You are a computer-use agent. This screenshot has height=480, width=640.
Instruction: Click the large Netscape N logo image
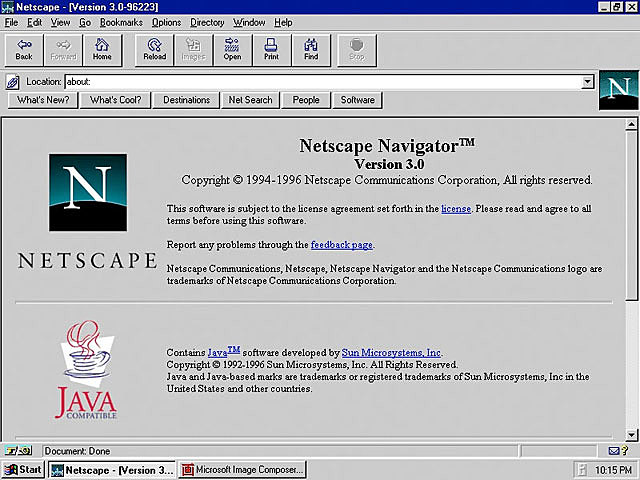click(x=88, y=192)
